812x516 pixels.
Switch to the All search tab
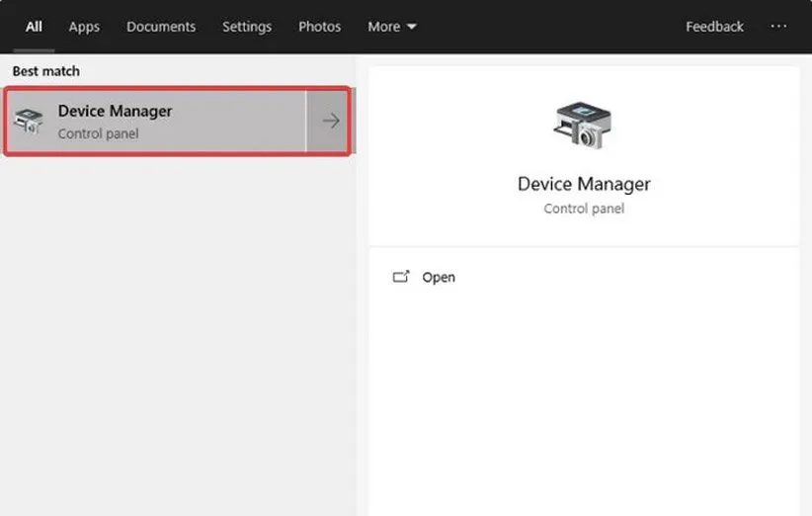34,27
